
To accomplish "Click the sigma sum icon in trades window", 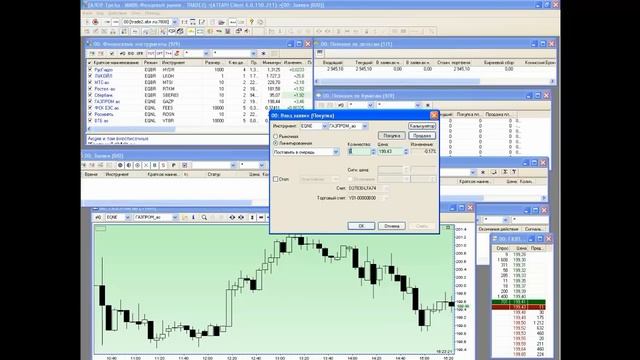I will pos(505,172).
